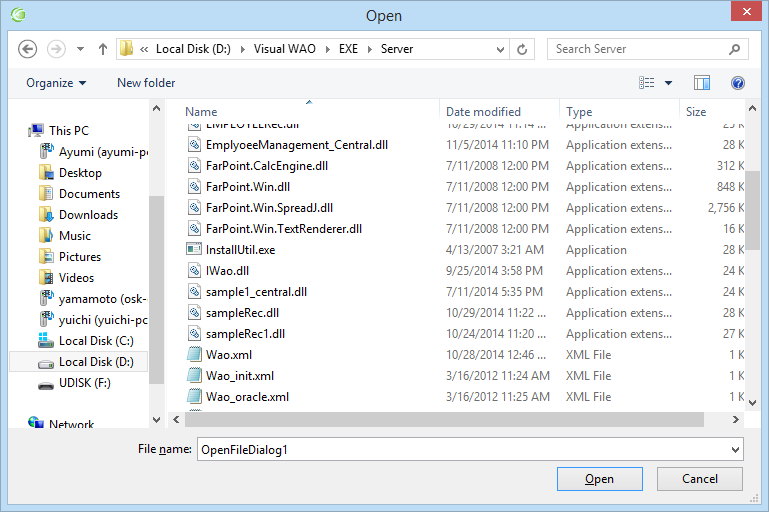Select Downloads in the navigation pane
Viewport: 769px width, 512px height.
(x=88, y=215)
